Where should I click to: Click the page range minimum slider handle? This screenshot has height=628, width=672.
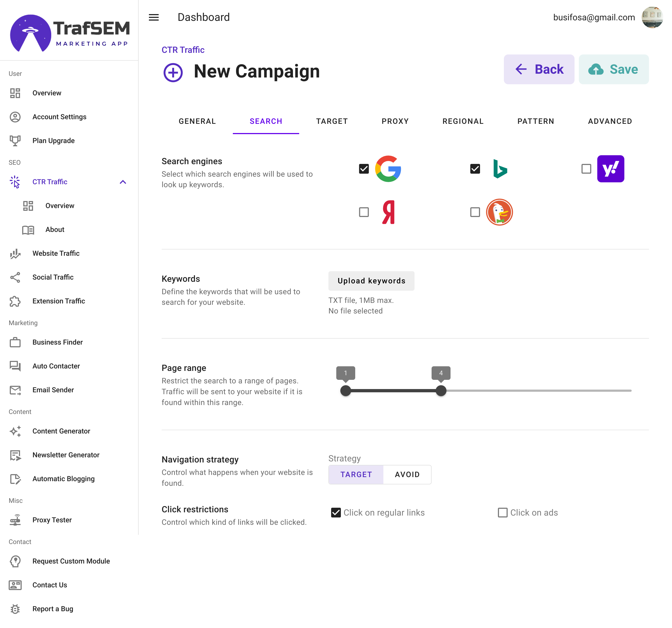click(345, 391)
